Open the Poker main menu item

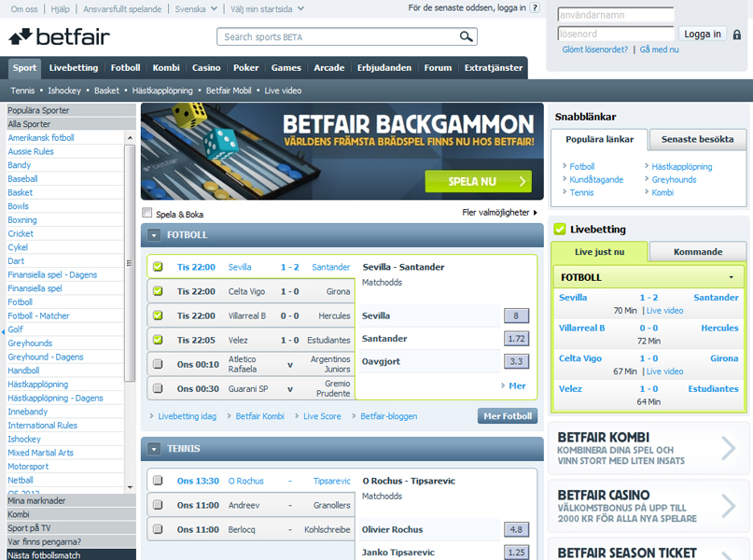pyautogui.click(x=246, y=68)
